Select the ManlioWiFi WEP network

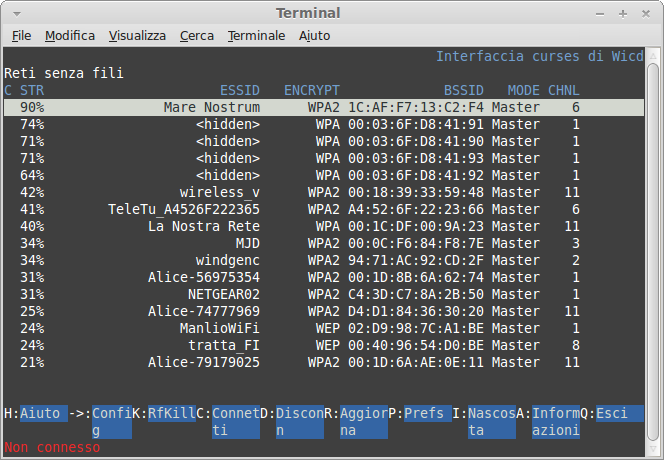point(219,328)
